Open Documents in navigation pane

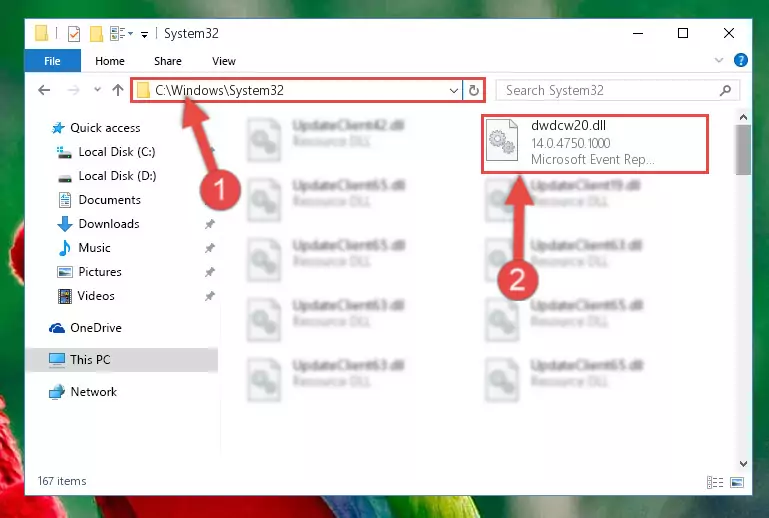pos(109,200)
